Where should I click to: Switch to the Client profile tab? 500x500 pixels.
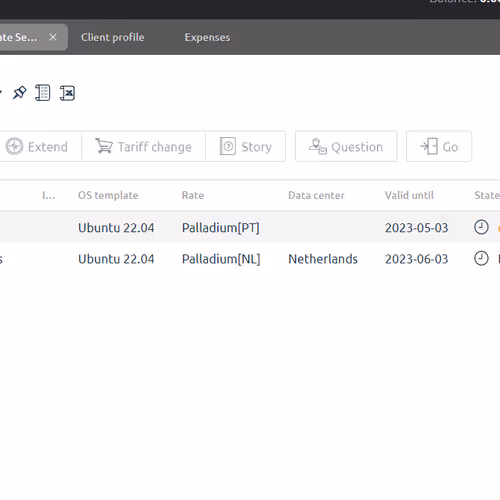click(113, 37)
